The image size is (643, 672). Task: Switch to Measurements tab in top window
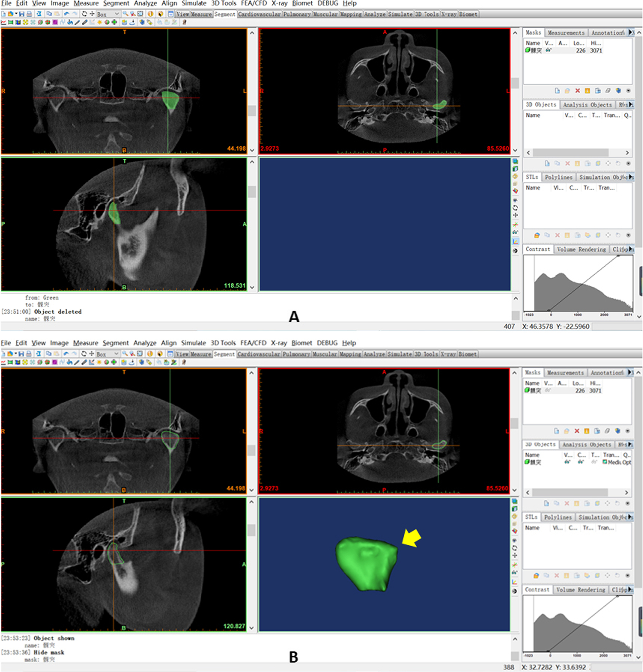click(x=566, y=32)
